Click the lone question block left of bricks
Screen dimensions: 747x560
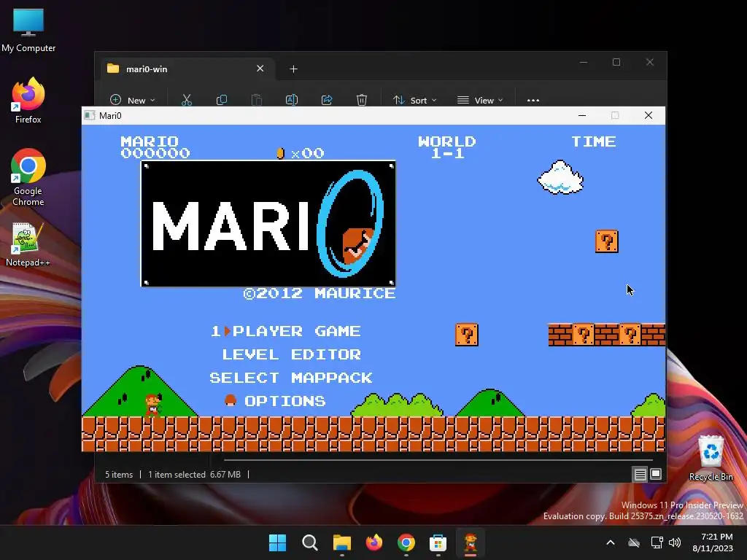[x=467, y=335]
